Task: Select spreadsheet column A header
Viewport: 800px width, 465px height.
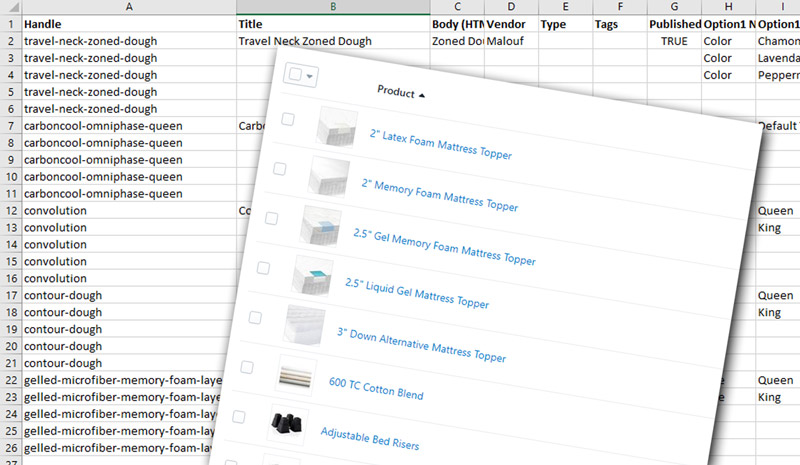Action: coord(129,7)
